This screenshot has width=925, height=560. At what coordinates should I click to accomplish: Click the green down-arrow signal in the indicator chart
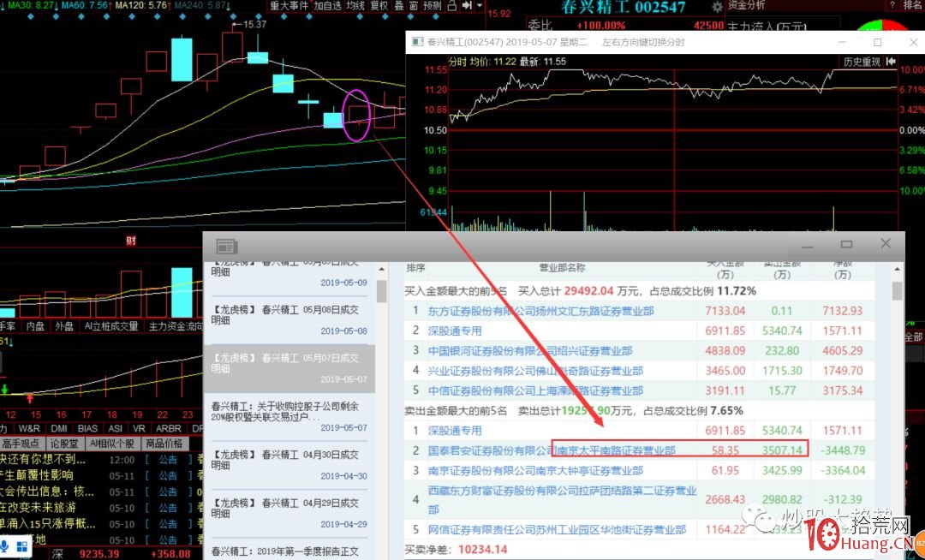[5, 390]
